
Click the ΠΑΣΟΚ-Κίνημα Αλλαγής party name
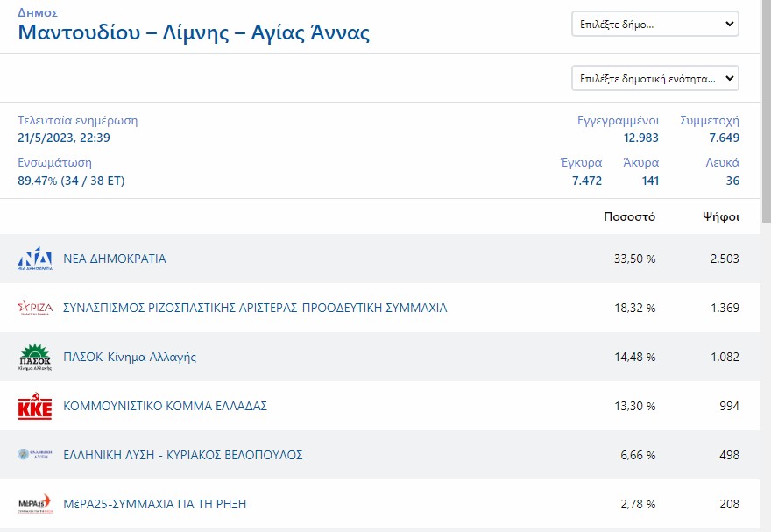click(x=130, y=357)
